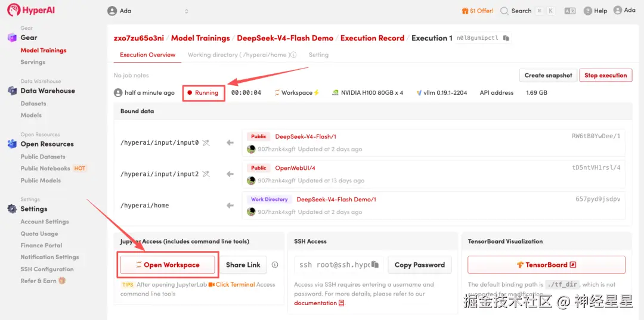Image resolution: width=644 pixels, height=320 pixels.
Task: Click the Click Terminal link
Action: (x=236, y=284)
